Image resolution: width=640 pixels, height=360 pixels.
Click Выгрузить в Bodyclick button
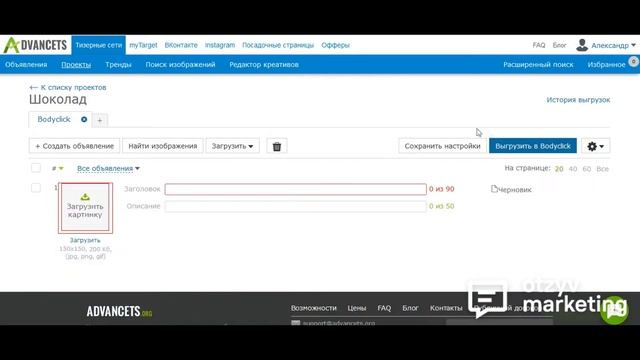coord(533,146)
